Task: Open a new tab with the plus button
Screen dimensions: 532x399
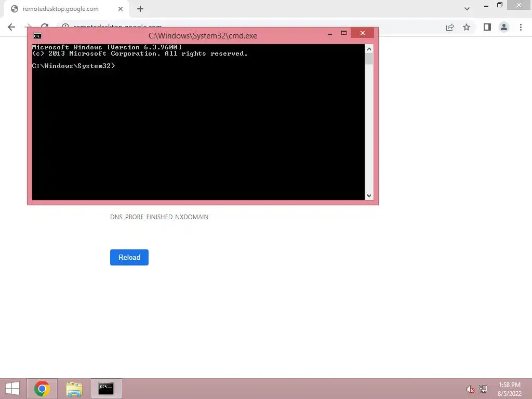Action: click(x=140, y=9)
